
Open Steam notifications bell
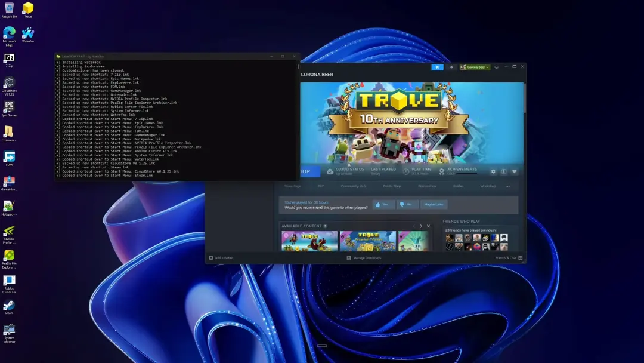coord(451,67)
